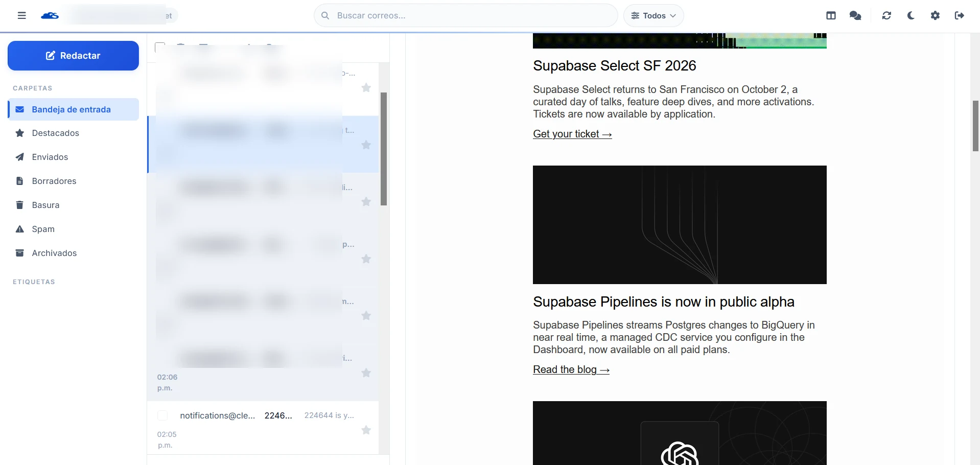
Task: Click the paragraph starting Supabase Select returns
Action: pyautogui.click(x=673, y=102)
